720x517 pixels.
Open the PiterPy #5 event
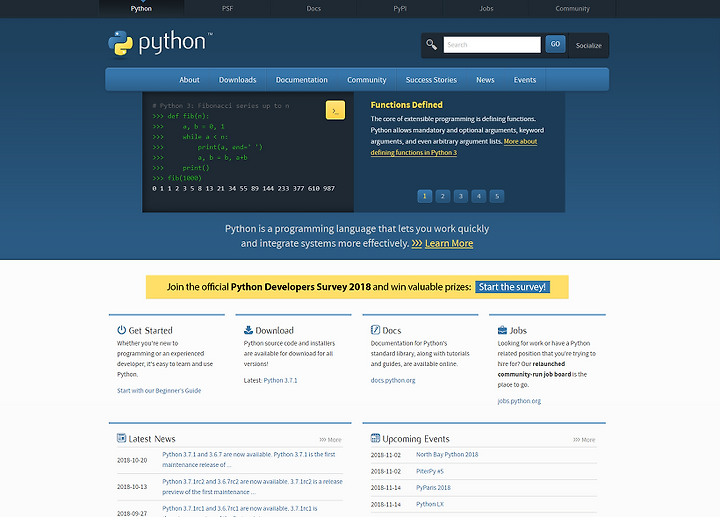pos(430,471)
